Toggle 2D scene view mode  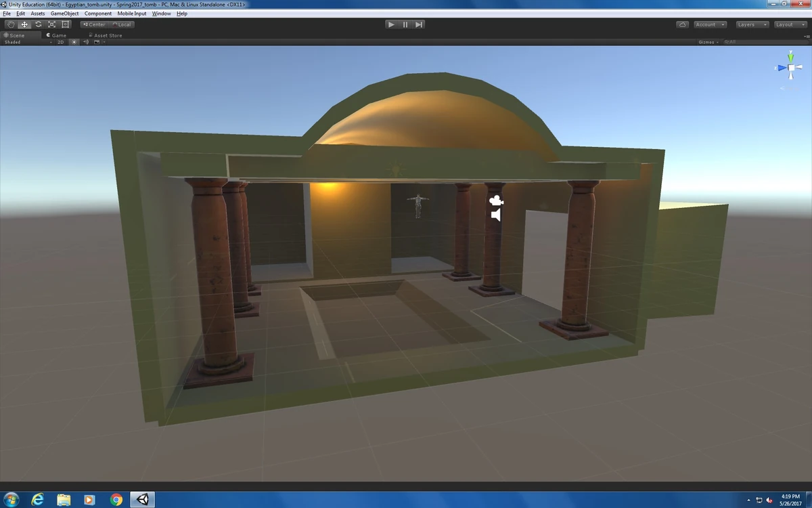[60, 42]
